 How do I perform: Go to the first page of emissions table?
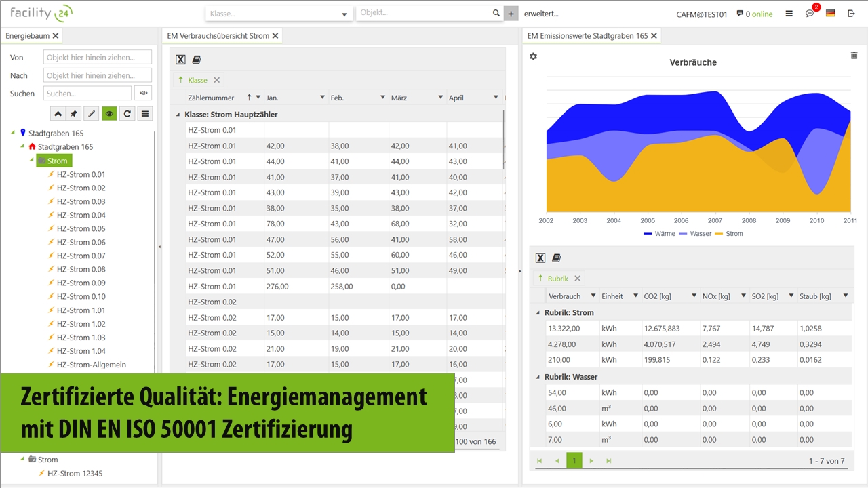[x=540, y=461]
